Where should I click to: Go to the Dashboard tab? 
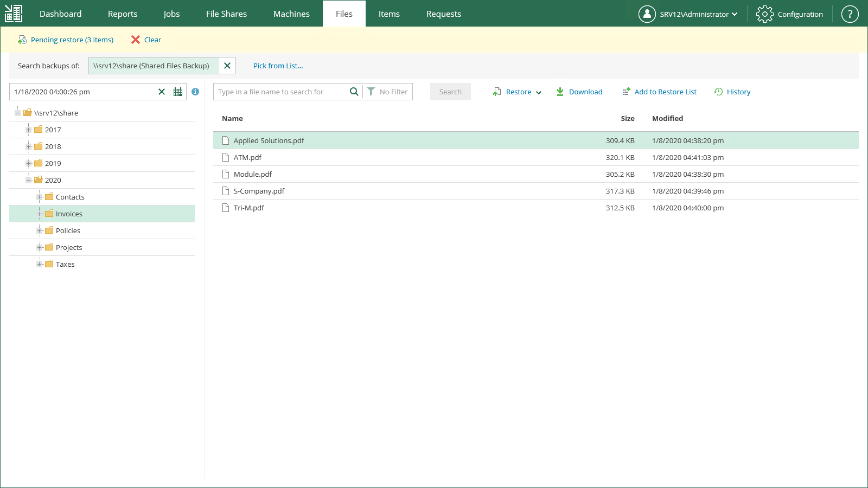click(x=60, y=14)
